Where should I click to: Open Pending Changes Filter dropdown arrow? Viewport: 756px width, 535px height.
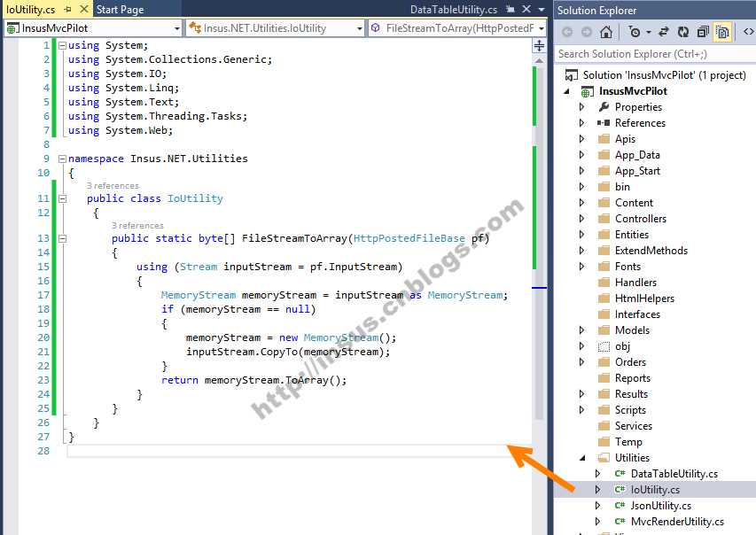click(x=649, y=32)
